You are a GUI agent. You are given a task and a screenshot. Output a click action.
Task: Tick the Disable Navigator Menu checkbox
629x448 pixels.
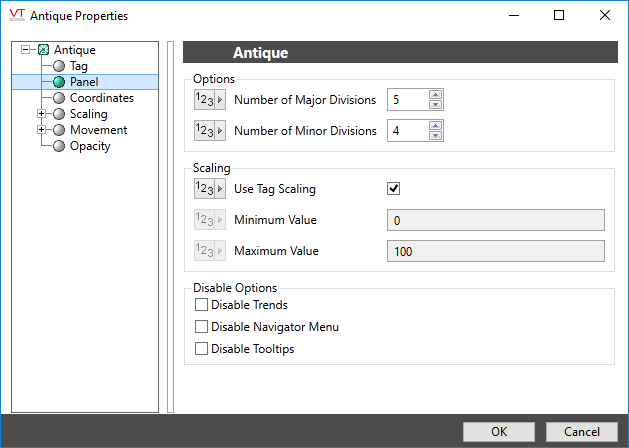point(202,327)
